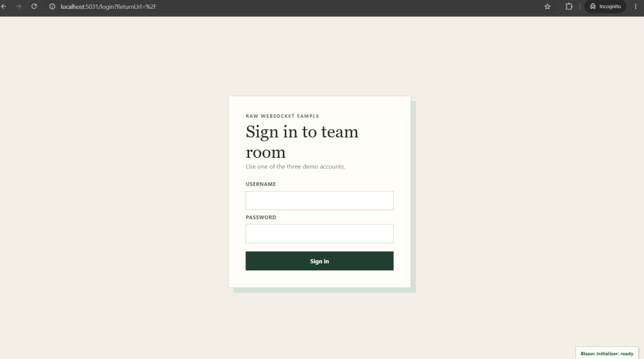Go back using the browser back arrow
The height and width of the screenshot is (359, 644).
pos(4,6)
